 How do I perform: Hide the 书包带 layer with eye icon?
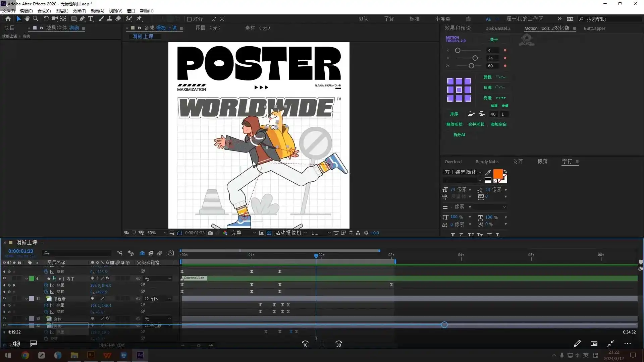tap(4, 298)
